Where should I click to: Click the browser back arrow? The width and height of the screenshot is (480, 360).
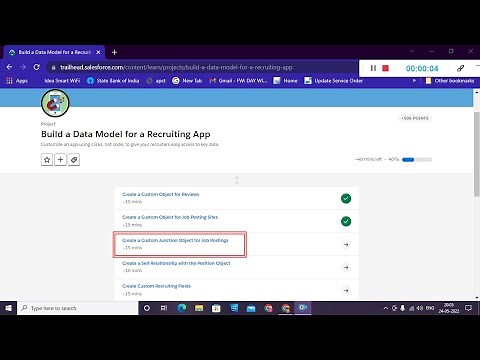pos(9,67)
